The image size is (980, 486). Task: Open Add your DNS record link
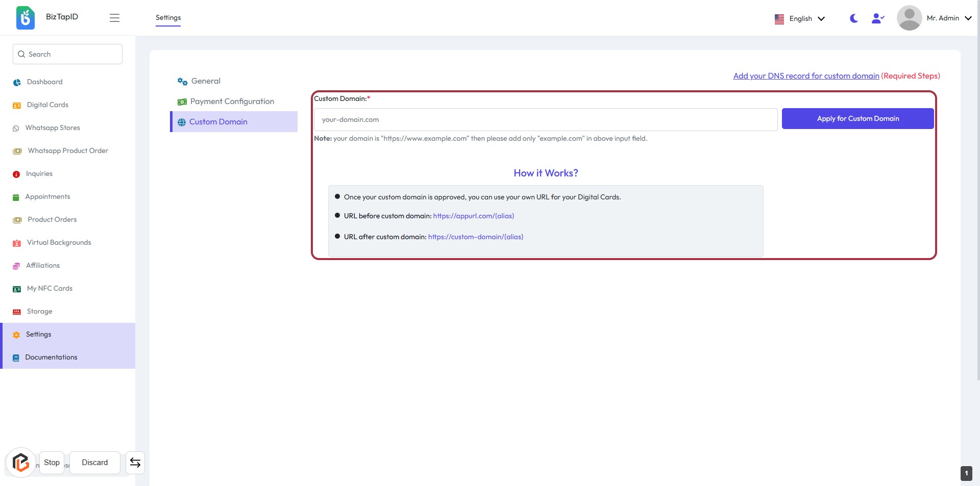tap(806, 76)
